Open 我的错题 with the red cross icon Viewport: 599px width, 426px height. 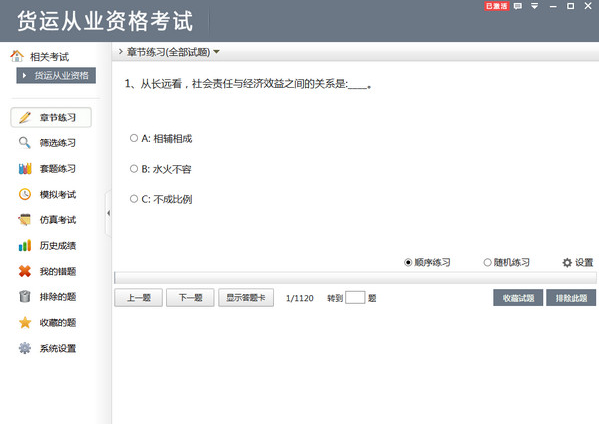point(47,271)
